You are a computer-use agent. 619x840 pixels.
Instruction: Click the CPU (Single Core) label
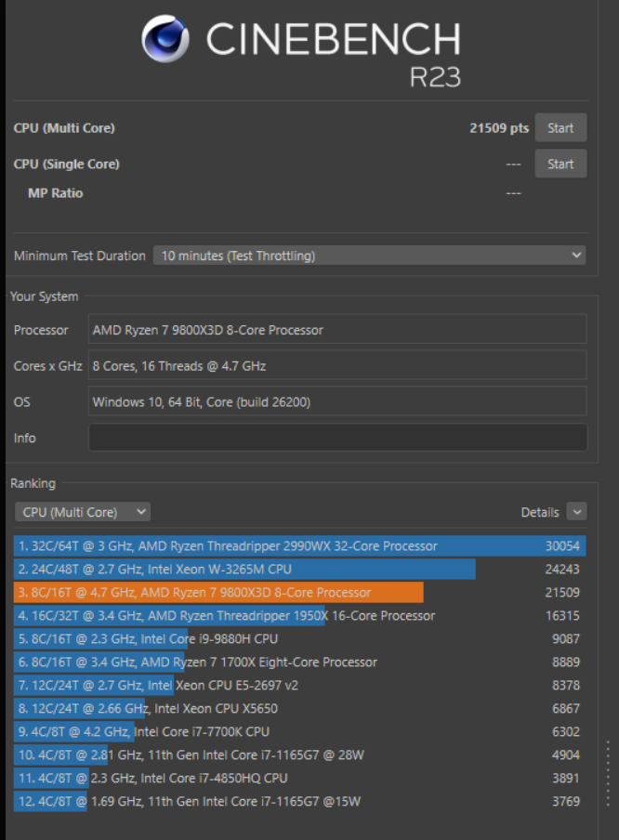tap(67, 164)
